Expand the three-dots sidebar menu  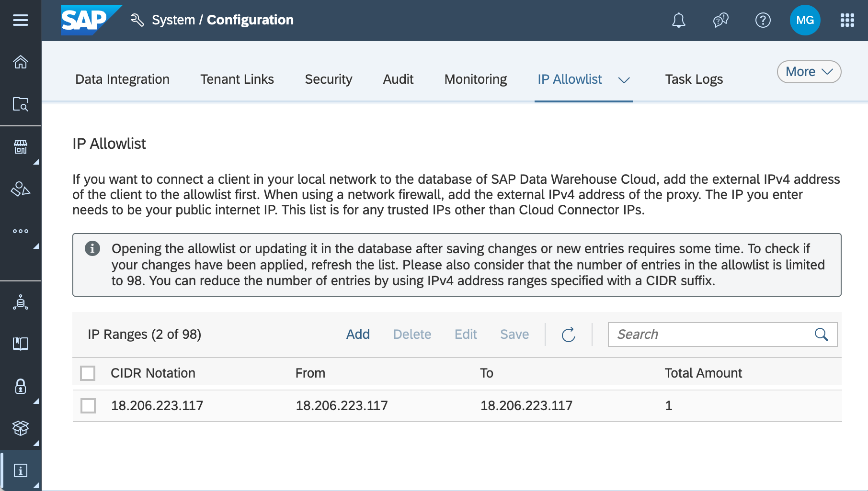(21, 231)
